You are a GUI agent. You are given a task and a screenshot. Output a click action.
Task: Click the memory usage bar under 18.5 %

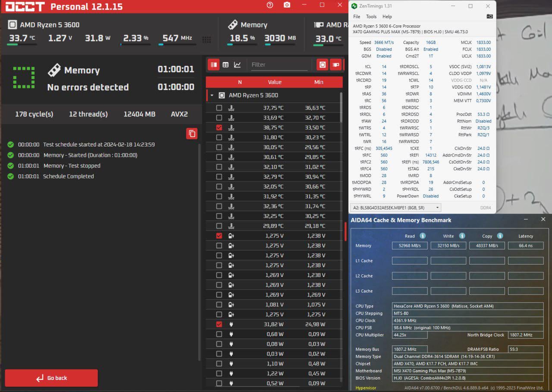click(x=242, y=44)
